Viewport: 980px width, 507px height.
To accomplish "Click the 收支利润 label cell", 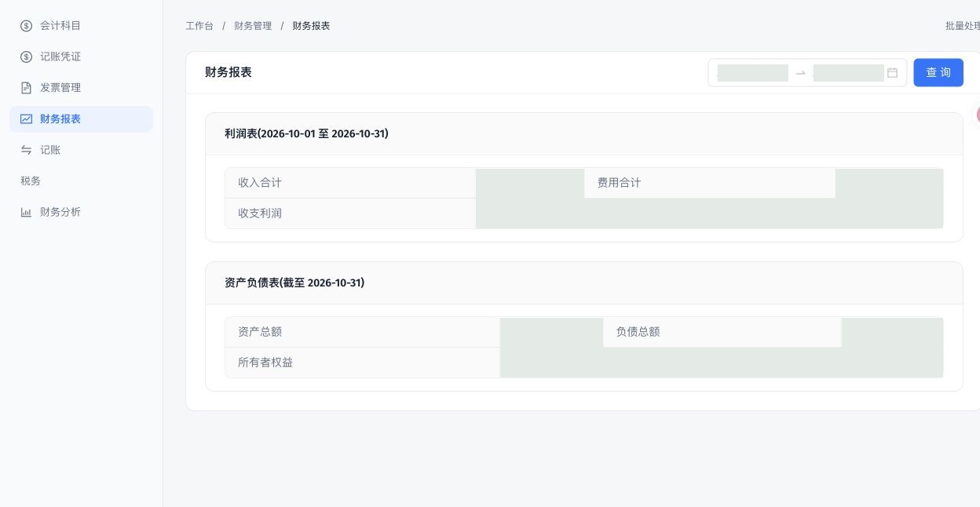I will coord(350,213).
